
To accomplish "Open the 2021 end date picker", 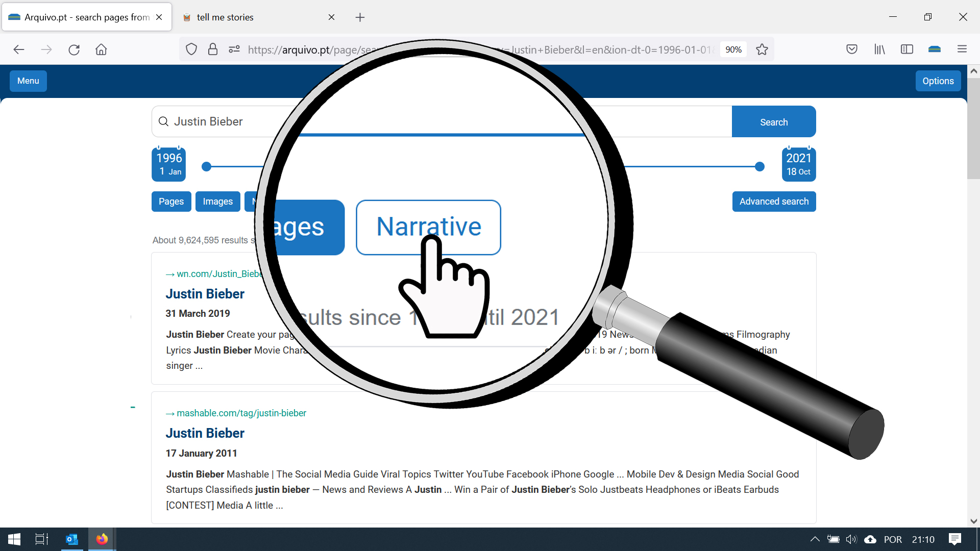I will 799,164.
